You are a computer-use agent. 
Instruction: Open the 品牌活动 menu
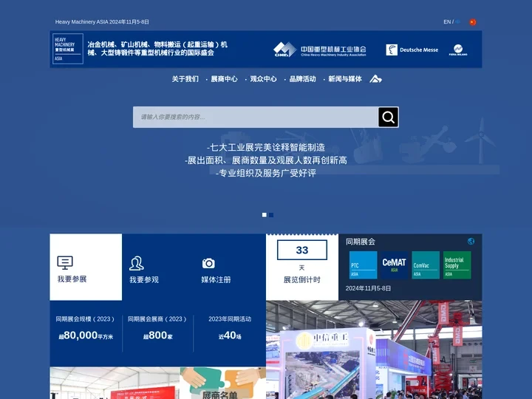click(302, 79)
